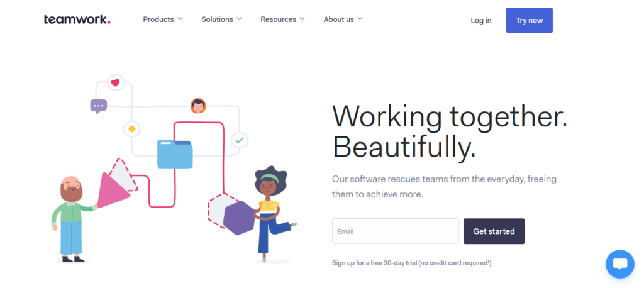This screenshot has height=288, width=644.
Task: Click the orange avatar face icon
Action: tap(198, 106)
